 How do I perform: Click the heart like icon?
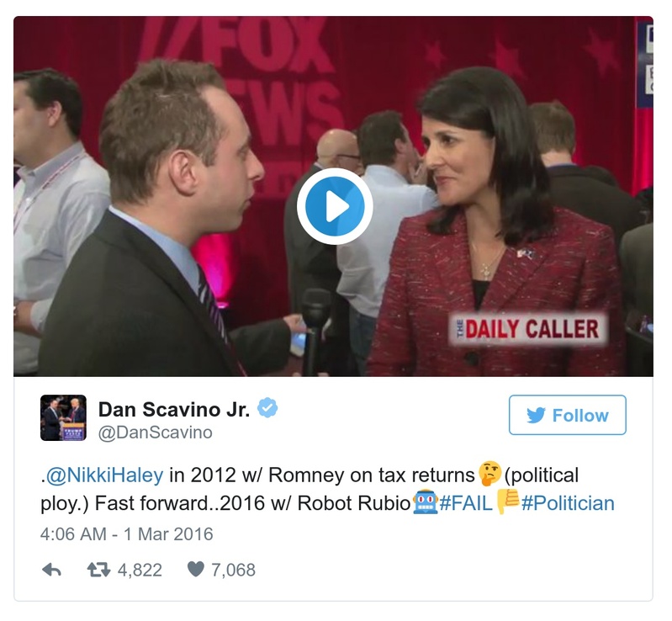pos(196,569)
